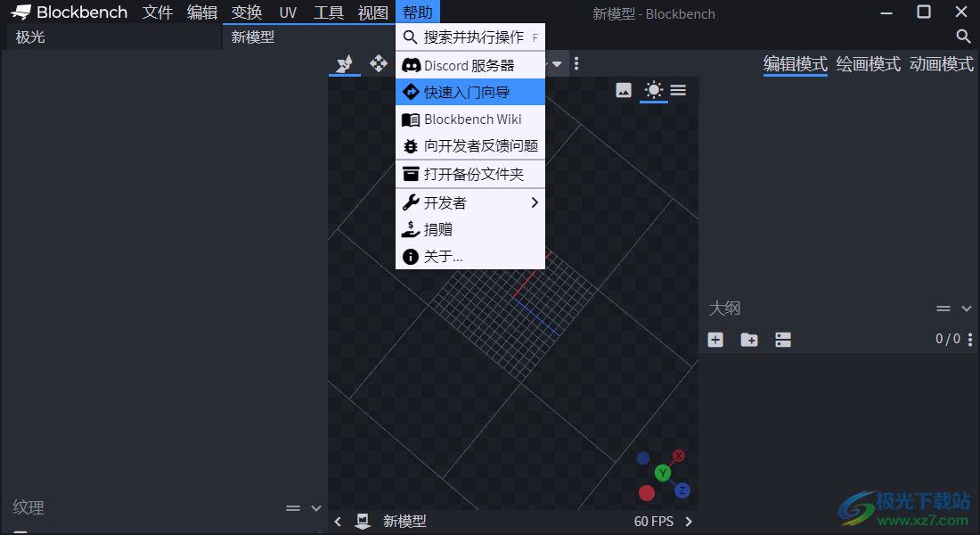Viewport: 980px width, 535px height.
Task: Select the vertex snap move tool icon
Action: pos(344,63)
